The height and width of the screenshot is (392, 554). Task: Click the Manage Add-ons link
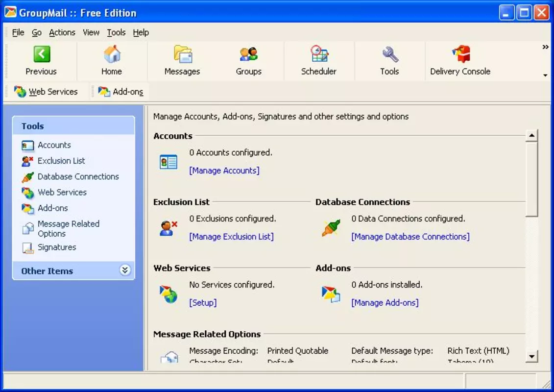385,302
